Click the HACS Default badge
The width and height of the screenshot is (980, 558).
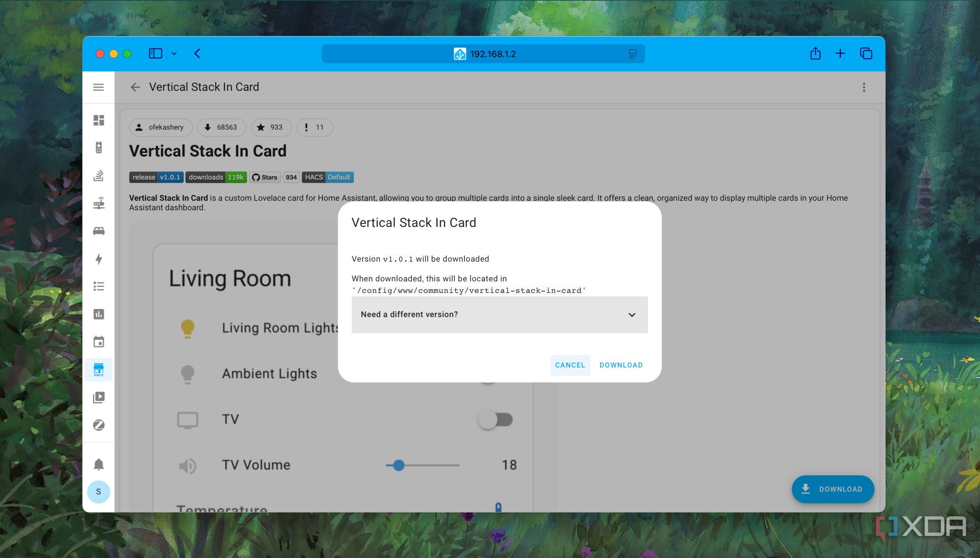pos(327,177)
